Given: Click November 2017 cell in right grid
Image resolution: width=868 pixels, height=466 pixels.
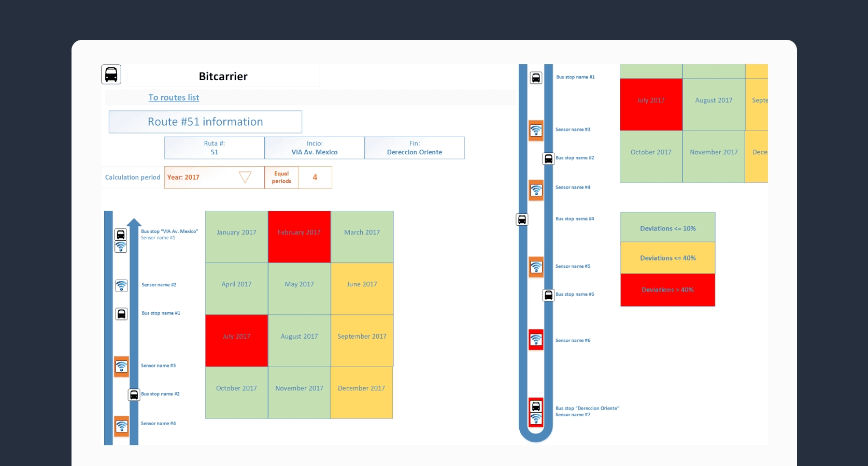Looking at the screenshot, I should 714,156.
